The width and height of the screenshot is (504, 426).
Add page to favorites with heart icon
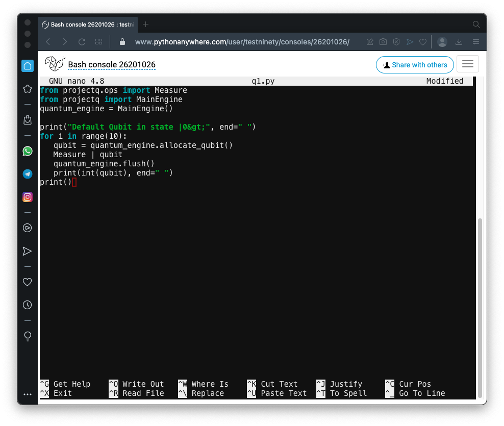coord(422,42)
